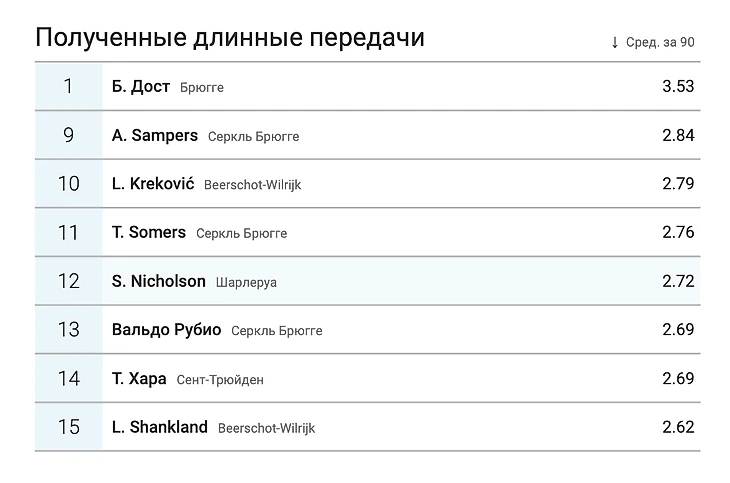This screenshot has height=483, width=730.
Task: Open Beerschot-Wilrijk team beside Kreković
Action: point(252,185)
